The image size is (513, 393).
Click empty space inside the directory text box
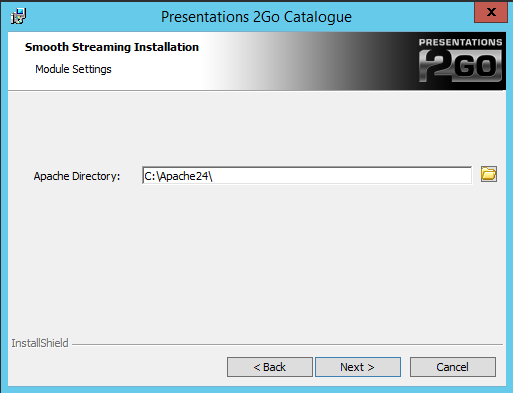340,175
